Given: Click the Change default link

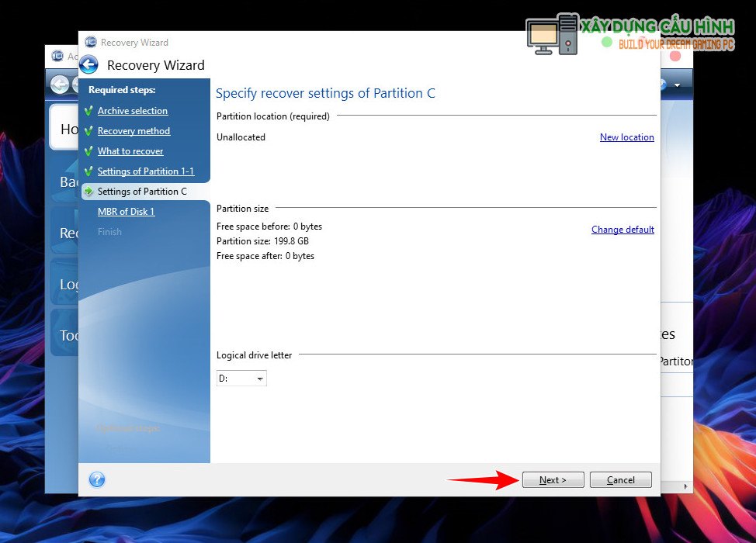Looking at the screenshot, I should tap(622, 230).
